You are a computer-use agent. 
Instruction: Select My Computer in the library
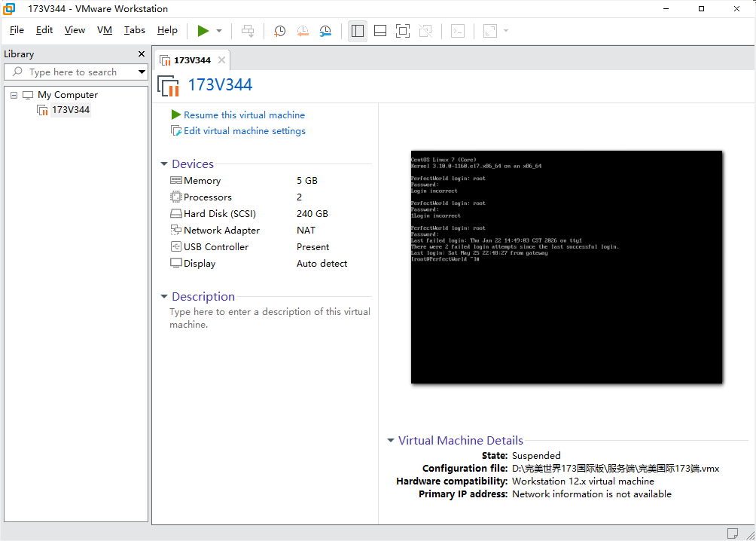[x=68, y=95]
